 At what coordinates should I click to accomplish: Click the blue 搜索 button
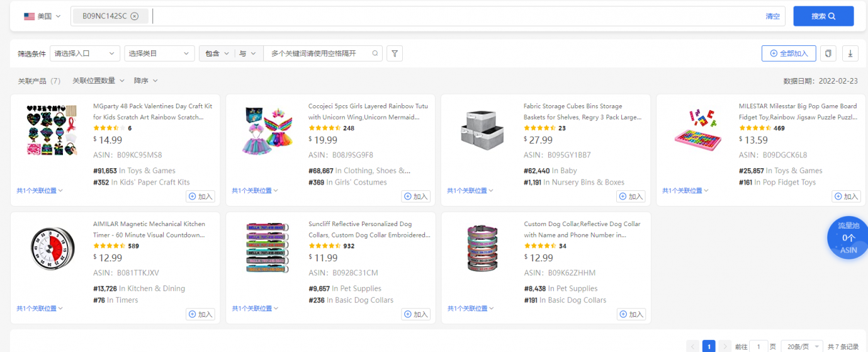tap(823, 16)
